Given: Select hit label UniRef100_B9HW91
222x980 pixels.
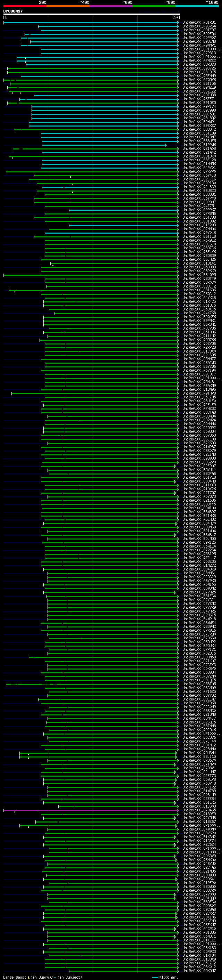Looking at the screenshot, I should coord(199,122).
